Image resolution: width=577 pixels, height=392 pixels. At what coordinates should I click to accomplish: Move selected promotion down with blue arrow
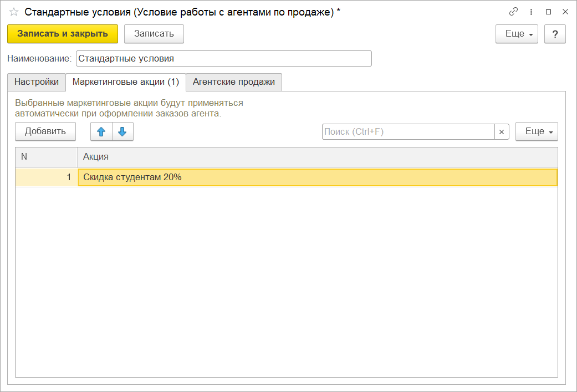122,131
